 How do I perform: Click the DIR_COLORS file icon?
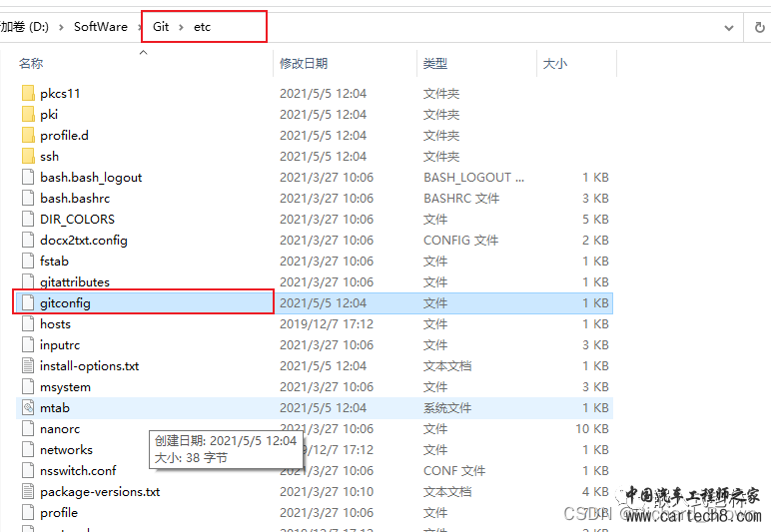(28, 219)
